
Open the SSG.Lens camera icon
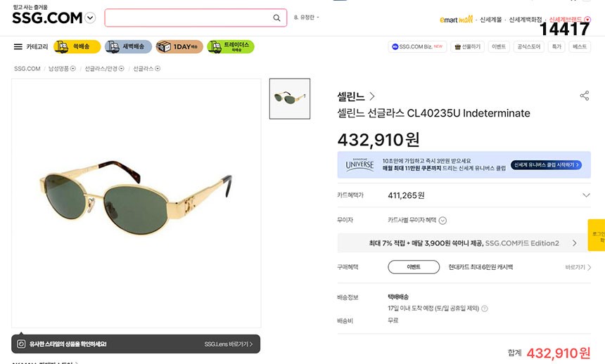21,344
